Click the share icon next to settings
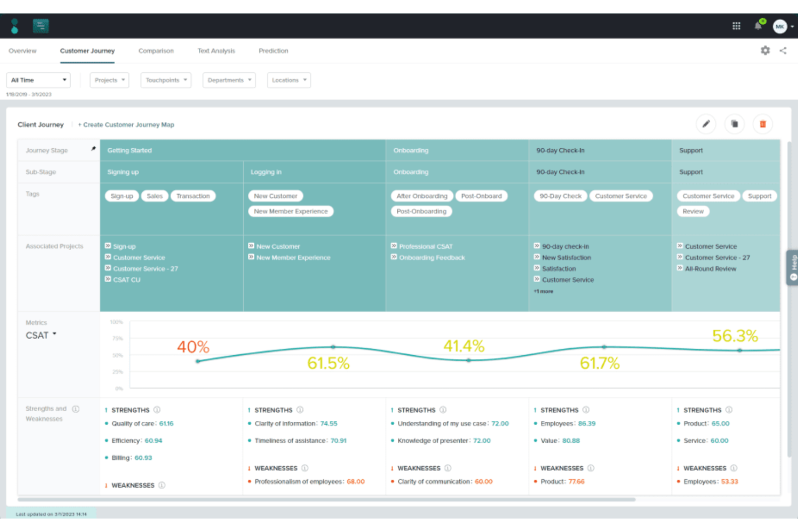Viewport: 798px width, 532px height. (783, 50)
